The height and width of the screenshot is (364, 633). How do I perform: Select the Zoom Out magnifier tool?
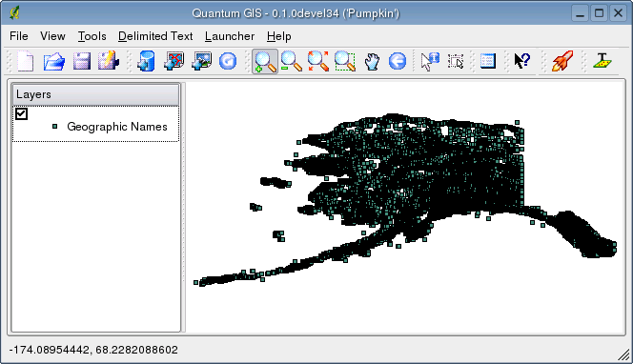pyautogui.click(x=291, y=61)
